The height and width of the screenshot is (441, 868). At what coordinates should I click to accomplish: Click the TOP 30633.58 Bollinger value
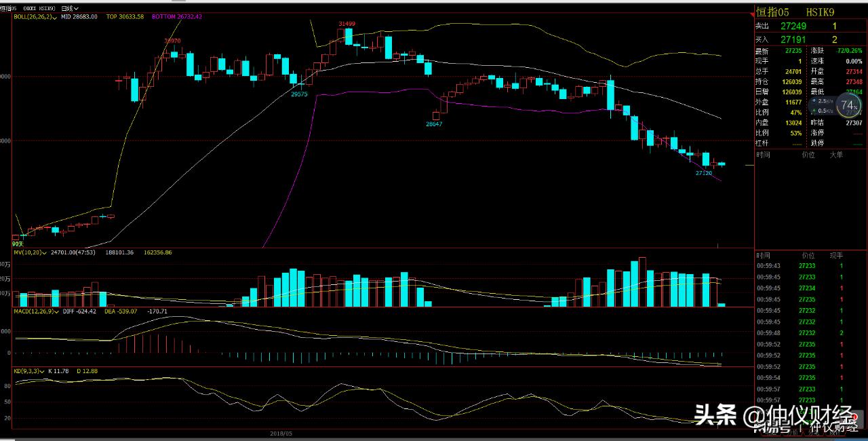(125, 16)
